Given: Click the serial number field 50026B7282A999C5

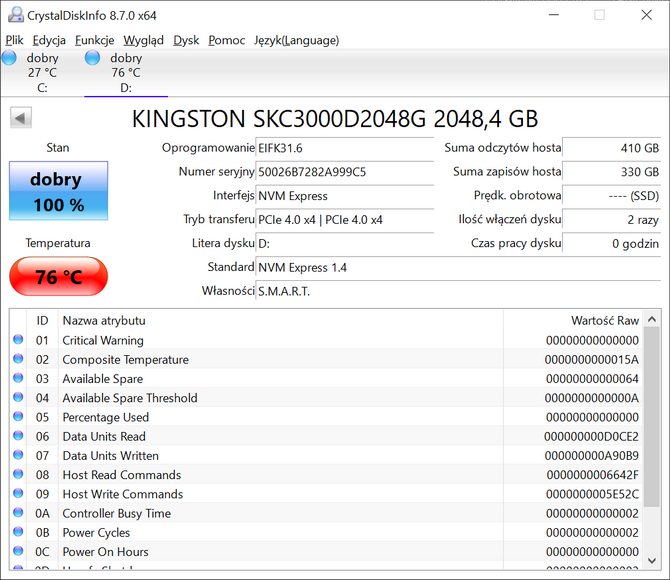Looking at the screenshot, I should point(344,172).
